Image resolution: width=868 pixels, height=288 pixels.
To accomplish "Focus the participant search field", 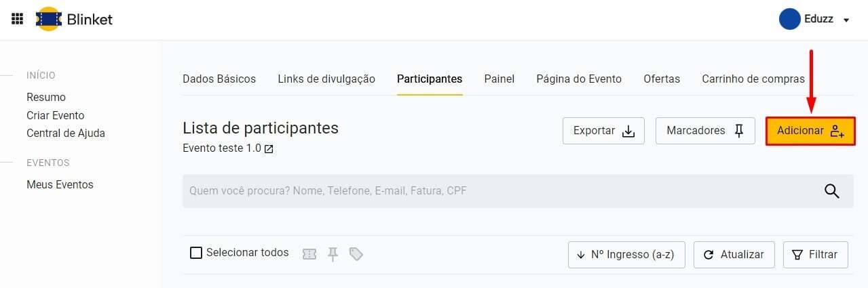I will (495, 191).
